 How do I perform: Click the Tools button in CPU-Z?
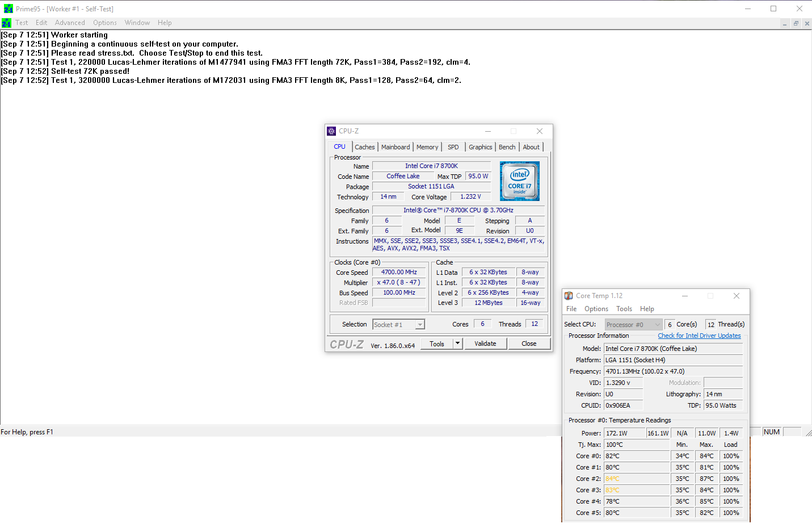coord(437,344)
